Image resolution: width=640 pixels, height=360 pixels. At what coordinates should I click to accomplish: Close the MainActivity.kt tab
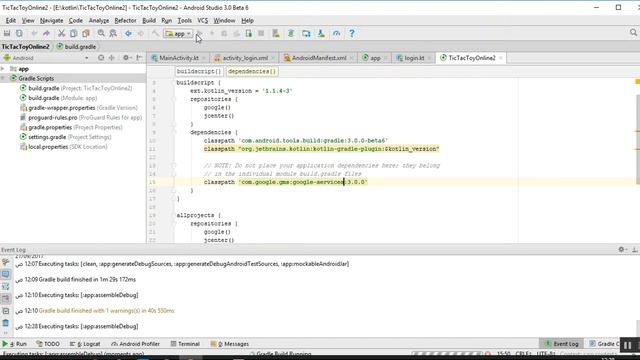[x=204, y=58]
